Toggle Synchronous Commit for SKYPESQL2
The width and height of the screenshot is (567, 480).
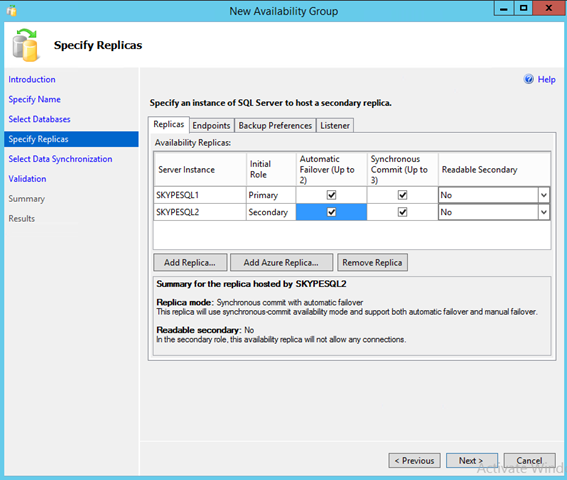[x=402, y=212]
